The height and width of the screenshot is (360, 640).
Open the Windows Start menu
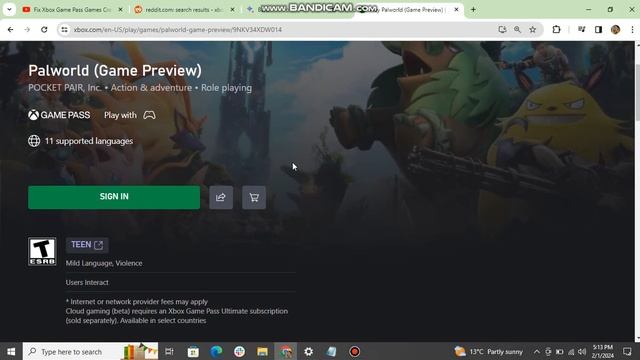click(x=11, y=351)
